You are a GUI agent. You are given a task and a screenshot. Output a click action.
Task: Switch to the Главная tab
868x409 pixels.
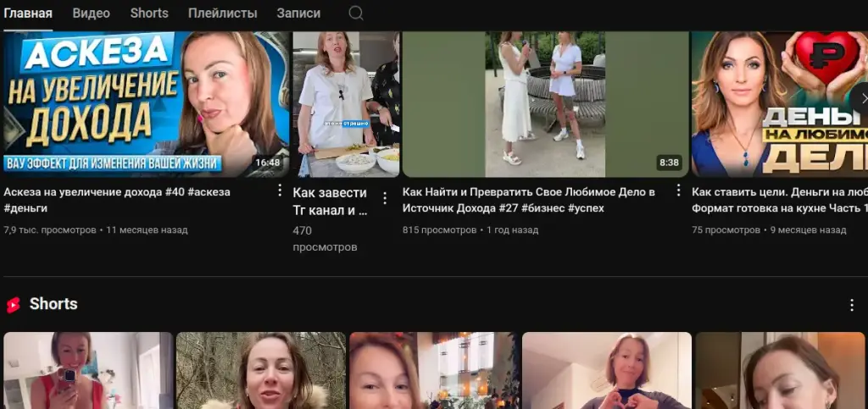click(28, 14)
